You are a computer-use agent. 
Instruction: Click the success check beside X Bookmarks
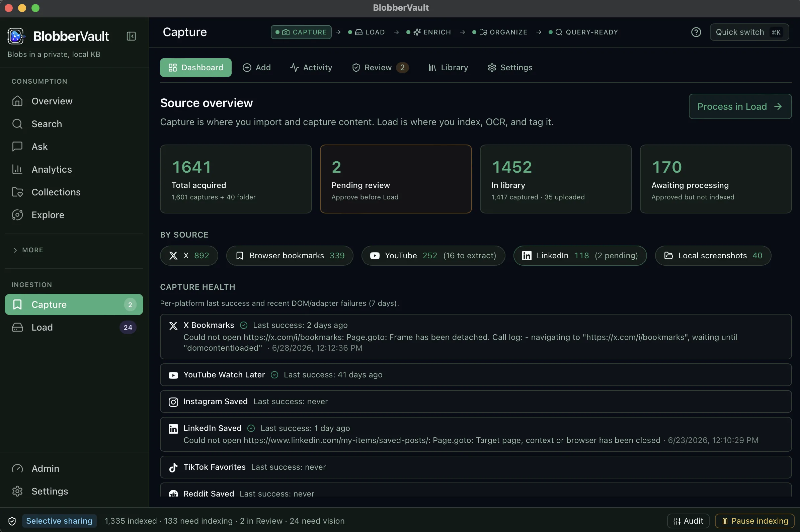pyautogui.click(x=243, y=325)
